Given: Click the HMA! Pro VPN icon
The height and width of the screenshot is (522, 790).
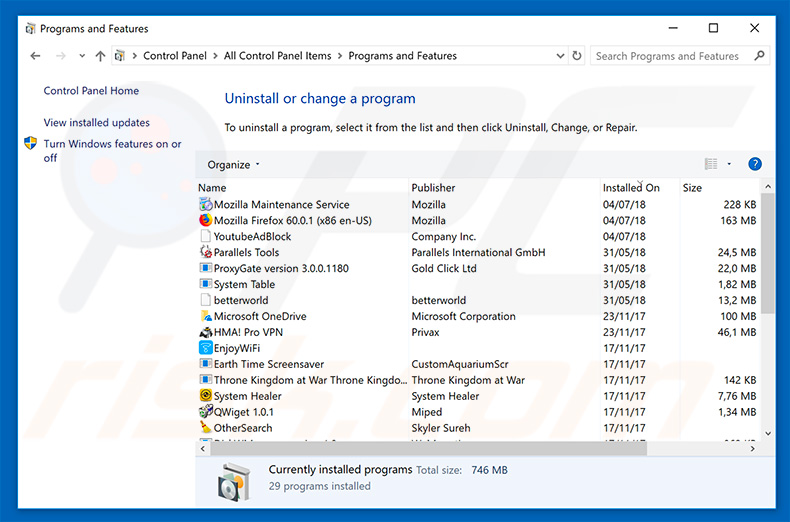Looking at the screenshot, I should [x=206, y=333].
